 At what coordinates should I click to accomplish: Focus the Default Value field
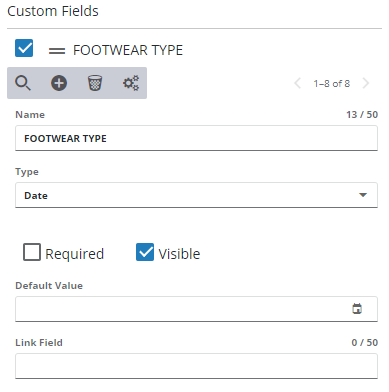pos(196,309)
